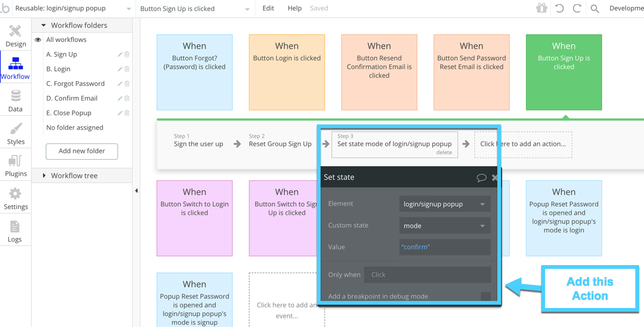Collapse the left panel with the arrow handle

[136, 191]
